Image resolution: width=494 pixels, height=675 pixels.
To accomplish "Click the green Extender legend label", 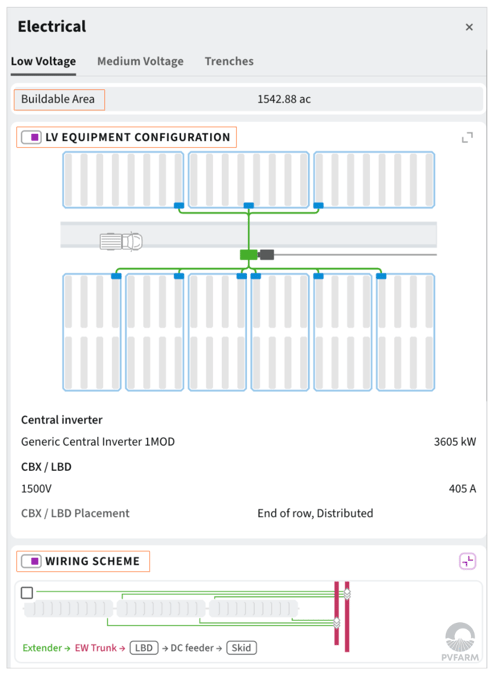I will tap(42, 648).
